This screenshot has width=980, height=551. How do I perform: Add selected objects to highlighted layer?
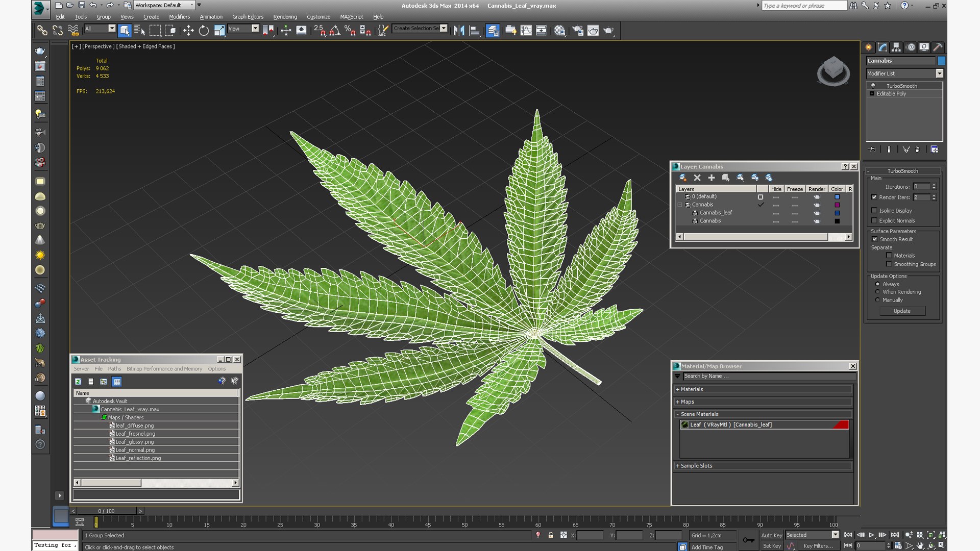pyautogui.click(x=712, y=178)
